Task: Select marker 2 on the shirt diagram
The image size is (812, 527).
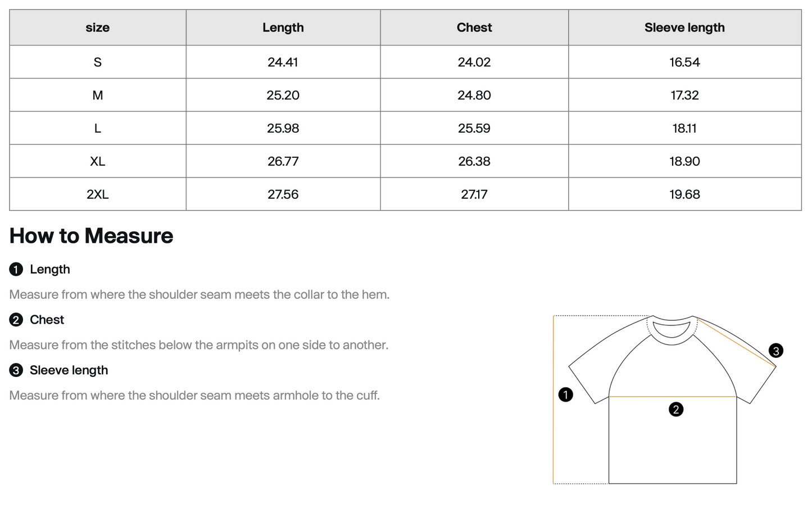Action: tap(676, 410)
